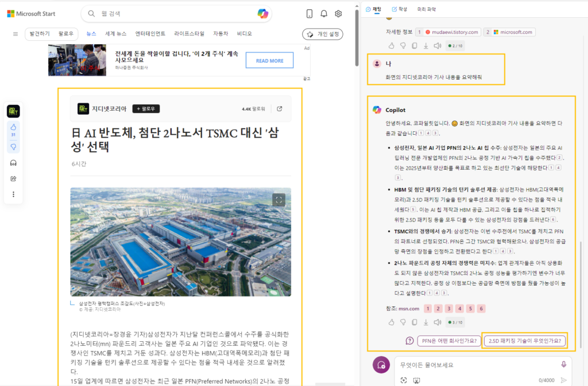Read aloud the Copilot summary response
The height and width of the screenshot is (386, 588).
tap(437, 322)
